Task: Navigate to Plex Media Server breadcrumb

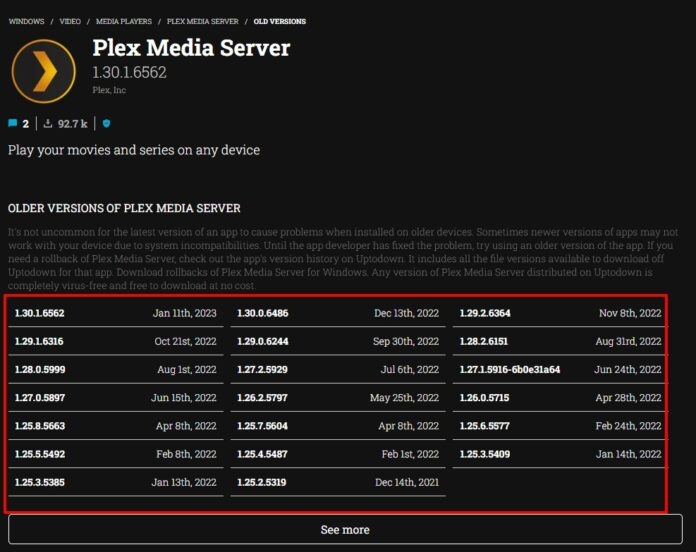Action: (202, 21)
